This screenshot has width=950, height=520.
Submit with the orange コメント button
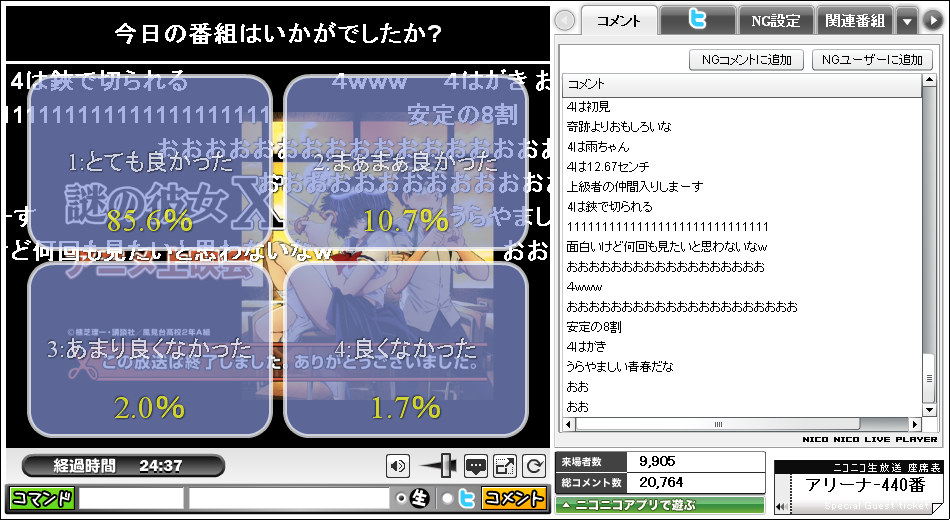tap(513, 498)
